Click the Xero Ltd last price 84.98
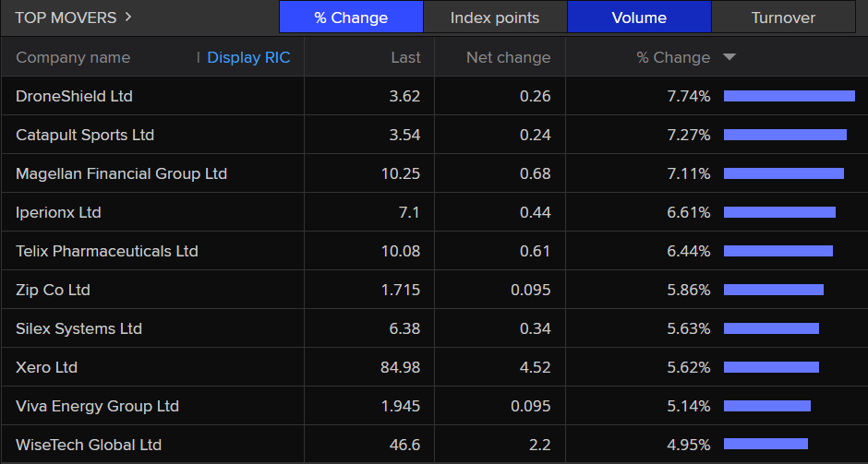This screenshot has width=868, height=464. click(x=400, y=367)
